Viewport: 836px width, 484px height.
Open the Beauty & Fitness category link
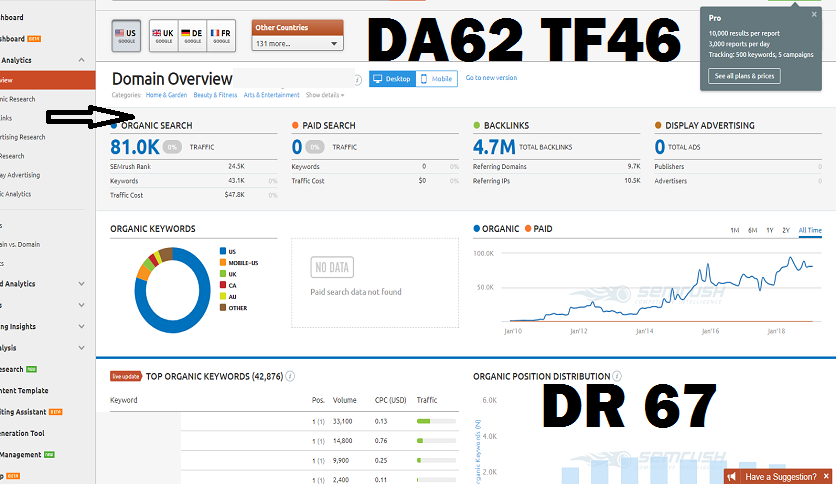pyautogui.click(x=215, y=95)
